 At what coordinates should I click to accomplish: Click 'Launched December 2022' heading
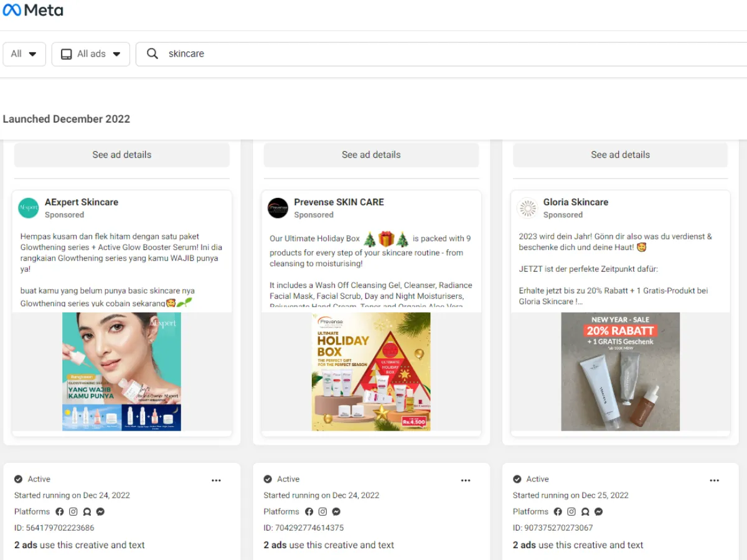coord(67,119)
